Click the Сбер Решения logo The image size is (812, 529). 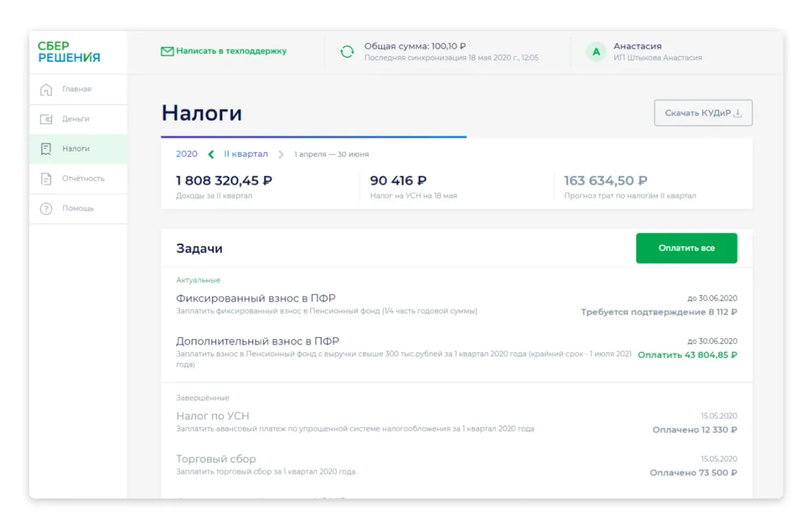click(69, 52)
